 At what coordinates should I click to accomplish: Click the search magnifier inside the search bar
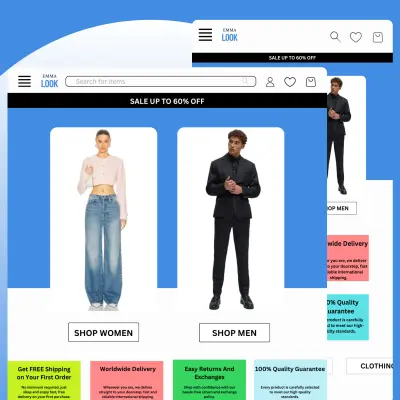click(x=245, y=81)
